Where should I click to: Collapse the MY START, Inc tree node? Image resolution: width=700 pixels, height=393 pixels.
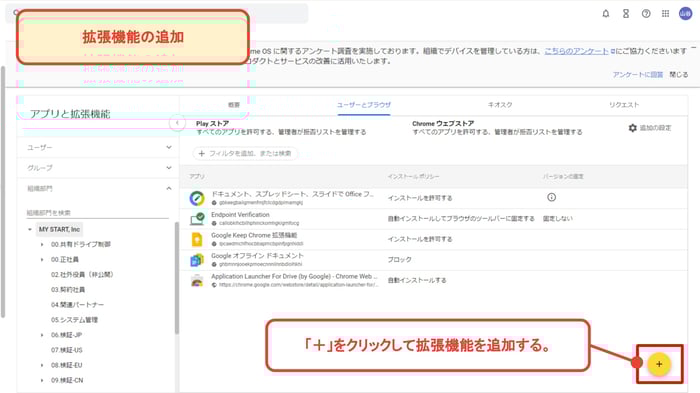(x=30, y=230)
